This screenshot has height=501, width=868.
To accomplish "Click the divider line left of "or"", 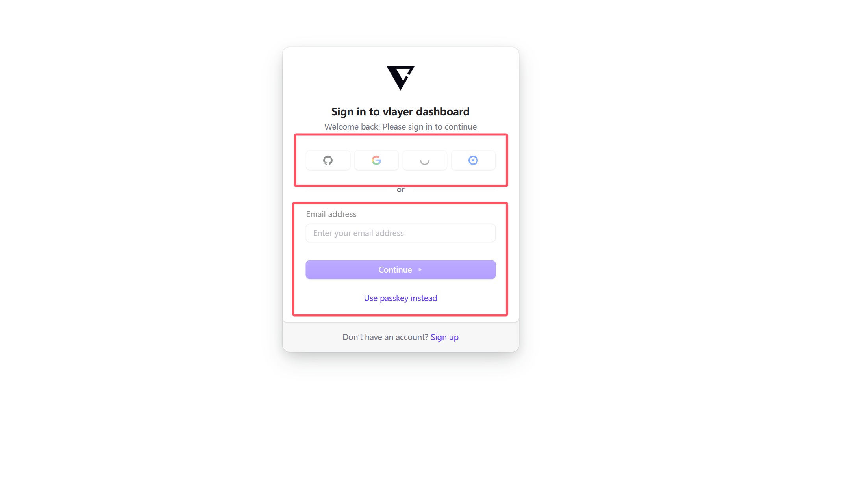I will [346, 189].
